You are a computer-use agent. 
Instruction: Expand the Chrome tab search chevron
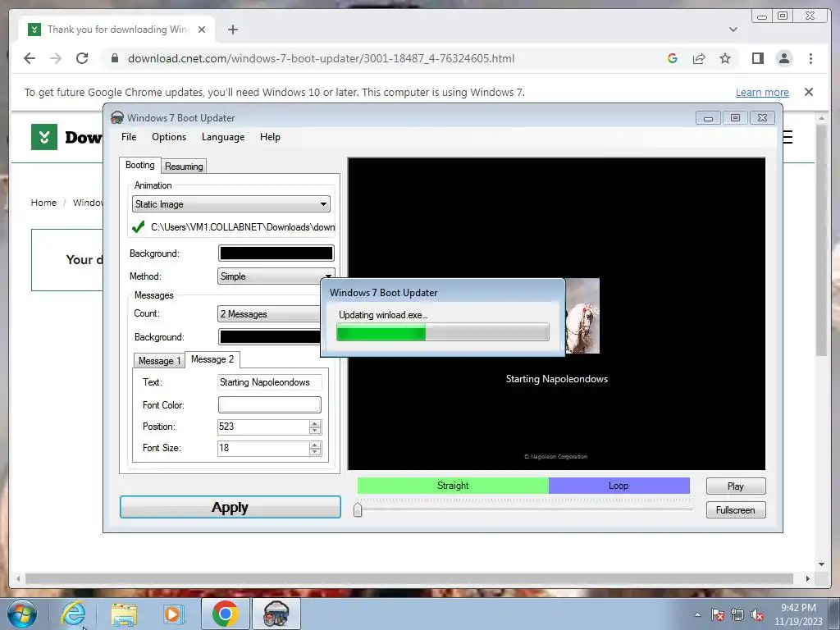point(733,30)
